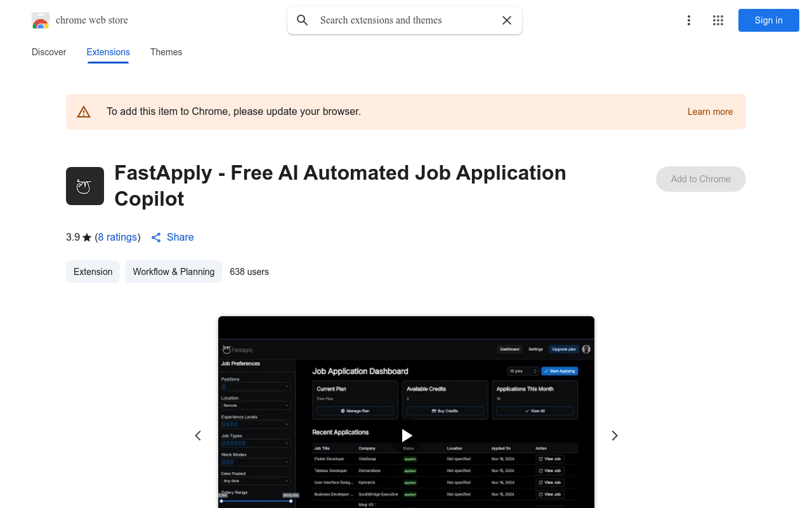Image resolution: width=812 pixels, height=508 pixels.
Task: Click the FastApply extension title heading
Action: pos(340,185)
